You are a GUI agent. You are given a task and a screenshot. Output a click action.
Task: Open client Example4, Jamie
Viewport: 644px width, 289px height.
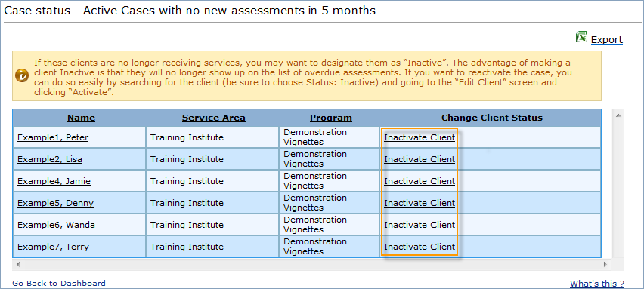pos(54,181)
